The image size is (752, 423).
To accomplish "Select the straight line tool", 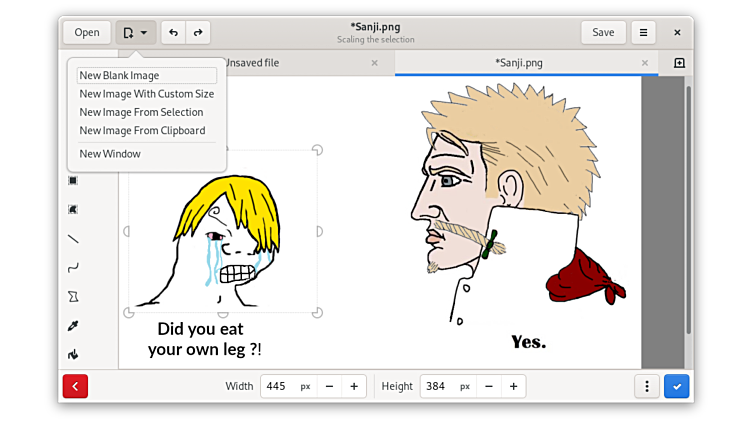I will point(73,239).
